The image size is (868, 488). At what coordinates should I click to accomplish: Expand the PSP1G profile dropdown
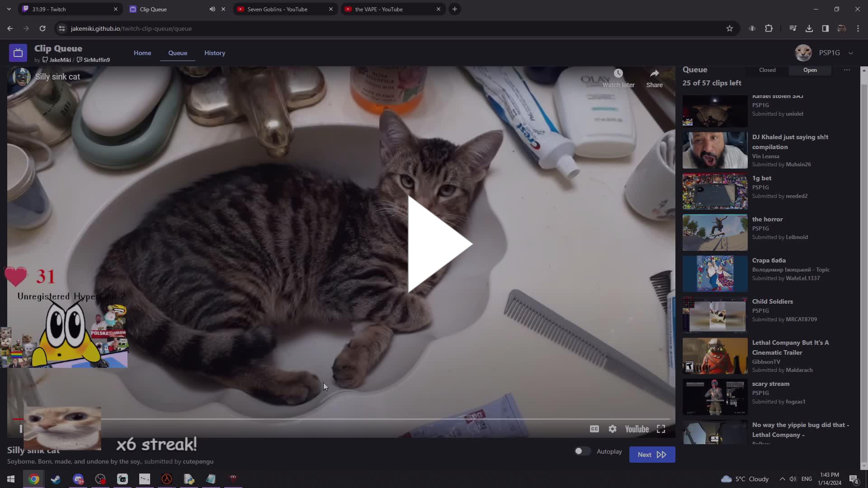pyautogui.click(x=851, y=53)
